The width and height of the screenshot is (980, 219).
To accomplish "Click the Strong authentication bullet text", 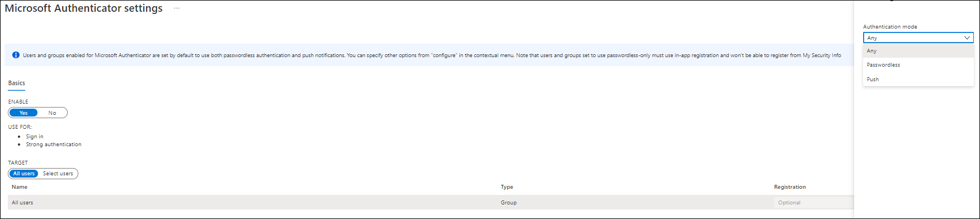I will pyautogui.click(x=54, y=145).
